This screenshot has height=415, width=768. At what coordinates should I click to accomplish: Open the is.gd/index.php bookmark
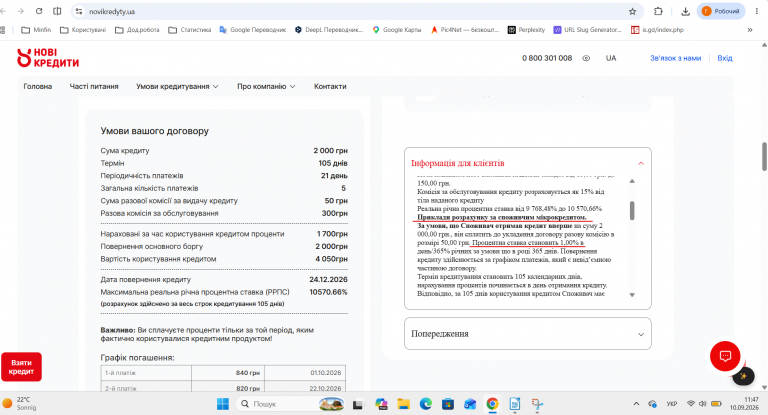pos(657,30)
